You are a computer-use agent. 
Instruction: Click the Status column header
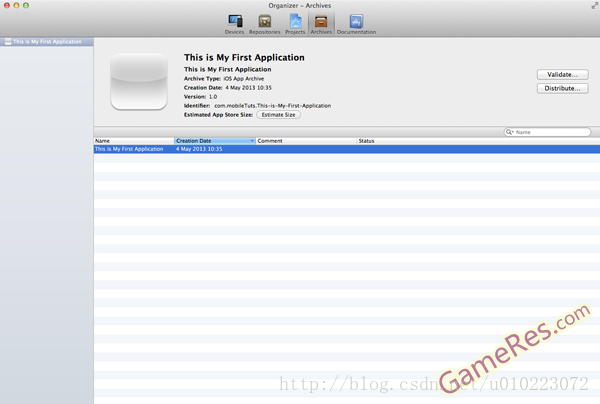(478, 141)
